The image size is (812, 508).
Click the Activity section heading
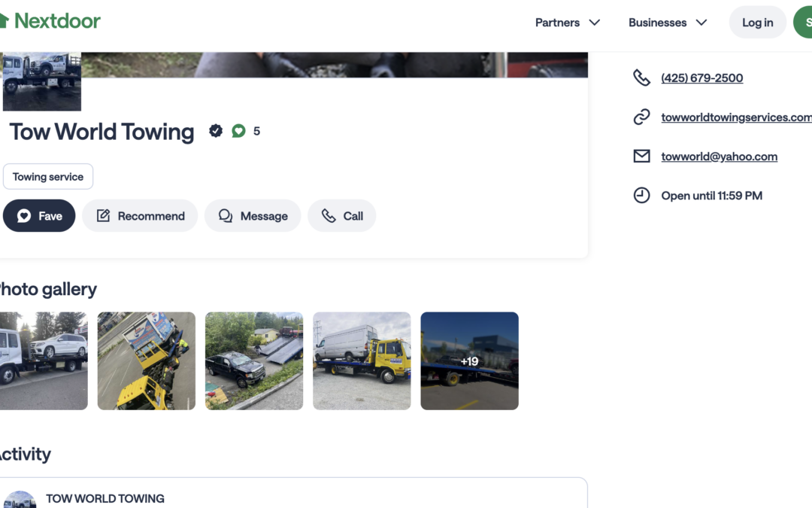pyautogui.click(x=26, y=454)
